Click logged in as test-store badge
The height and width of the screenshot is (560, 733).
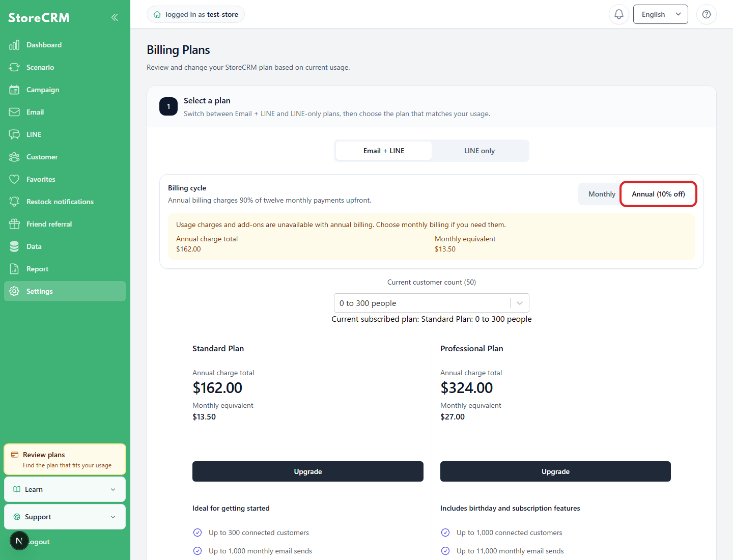[195, 14]
